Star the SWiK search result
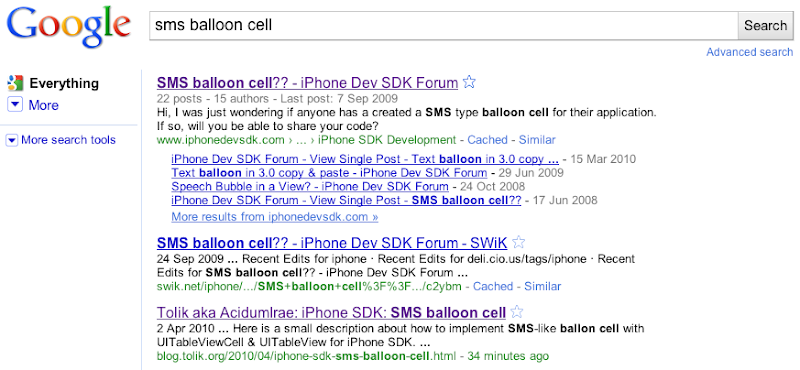This screenshot has width=800, height=370. [x=518, y=241]
